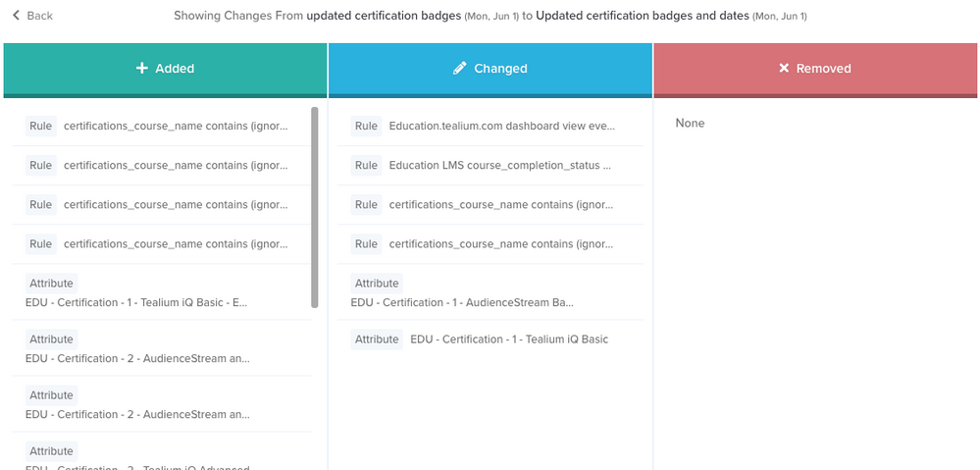
Task: Click the Back chevron arrow icon
Action: (x=16, y=16)
